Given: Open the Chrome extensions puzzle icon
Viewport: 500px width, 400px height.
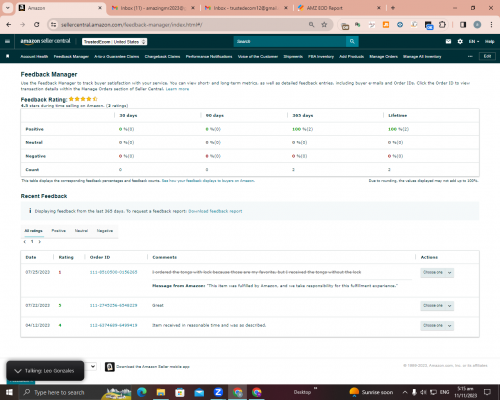Looking at the screenshot, I should 442,25.
